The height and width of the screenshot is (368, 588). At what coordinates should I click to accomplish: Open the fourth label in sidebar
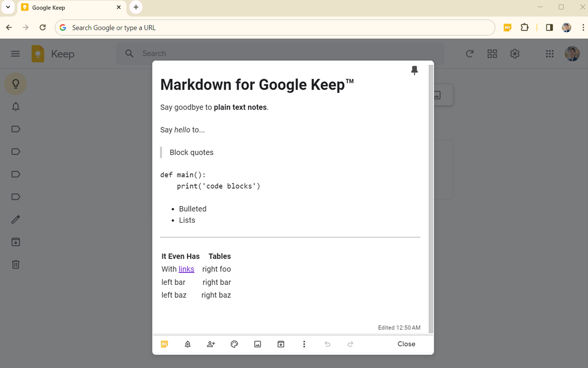[x=16, y=197]
